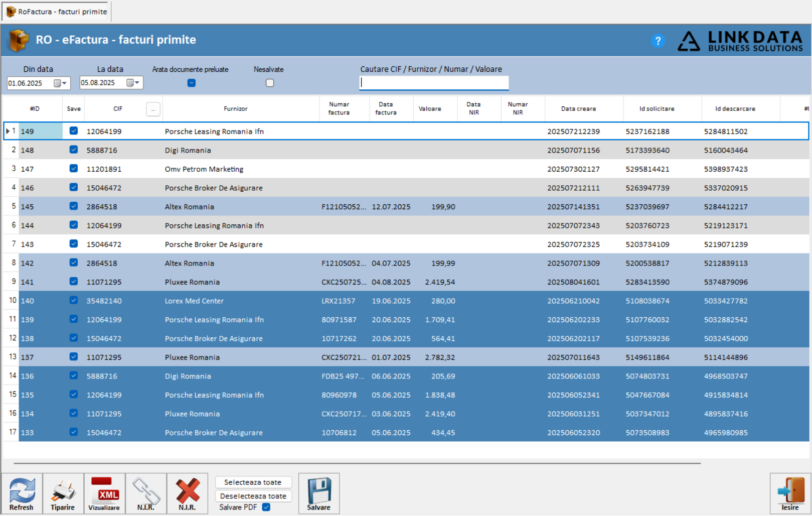Click invoice date 19.06.2025 cell
This screenshot has width=812, height=516.
coord(391,301)
